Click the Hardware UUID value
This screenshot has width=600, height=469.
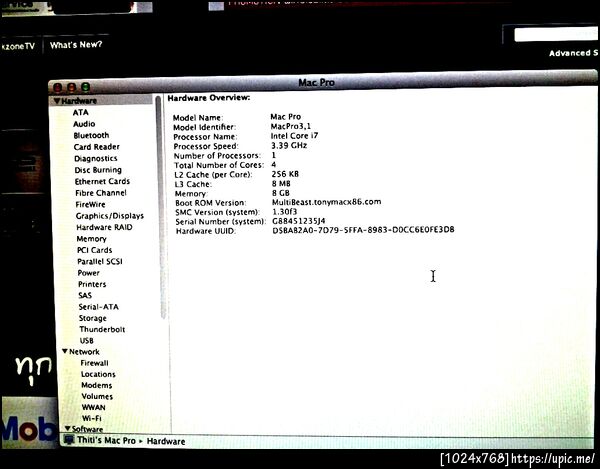pyautogui.click(x=364, y=230)
